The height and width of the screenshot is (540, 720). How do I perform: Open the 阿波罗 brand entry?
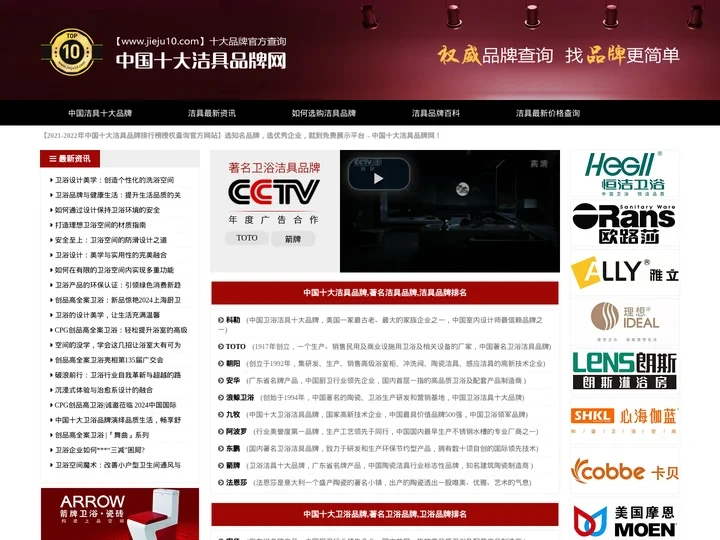236,432
